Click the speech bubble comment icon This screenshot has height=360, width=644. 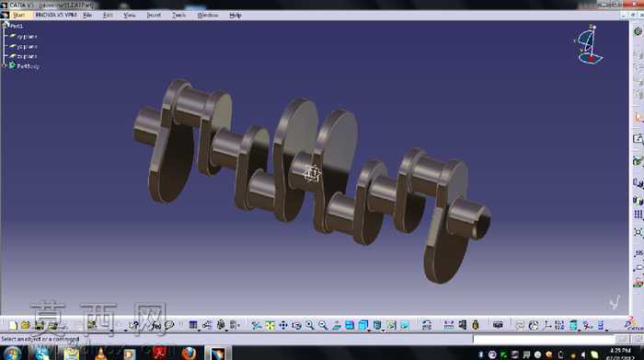tap(169, 326)
